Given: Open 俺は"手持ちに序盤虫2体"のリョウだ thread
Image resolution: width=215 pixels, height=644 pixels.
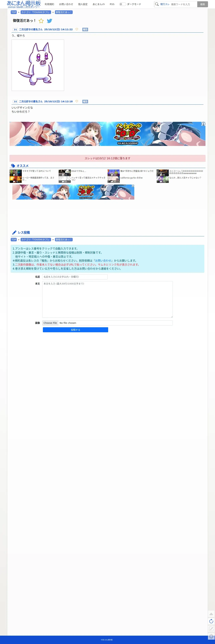Looking at the screenshot, I should click(x=137, y=171).
